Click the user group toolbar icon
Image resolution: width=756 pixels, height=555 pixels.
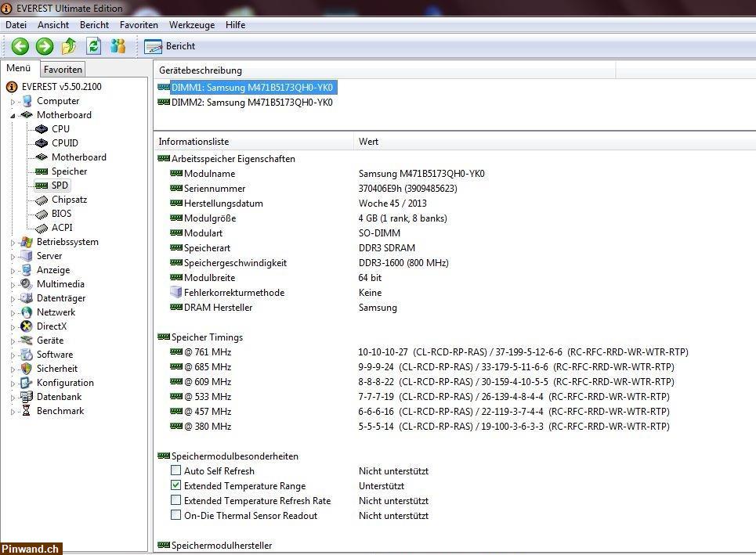pyautogui.click(x=118, y=46)
